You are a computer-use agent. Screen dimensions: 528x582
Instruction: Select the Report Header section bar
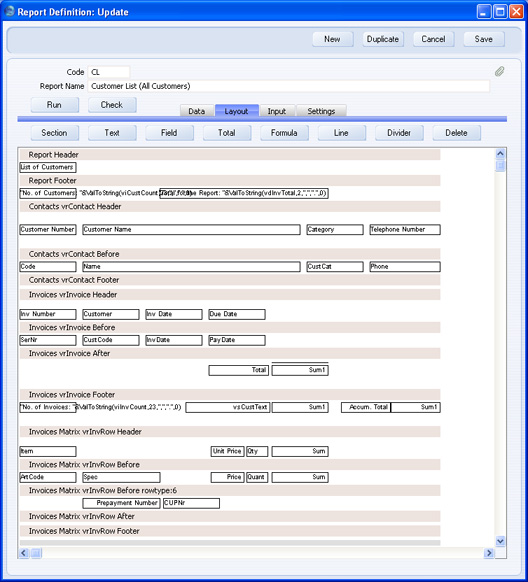pos(230,155)
